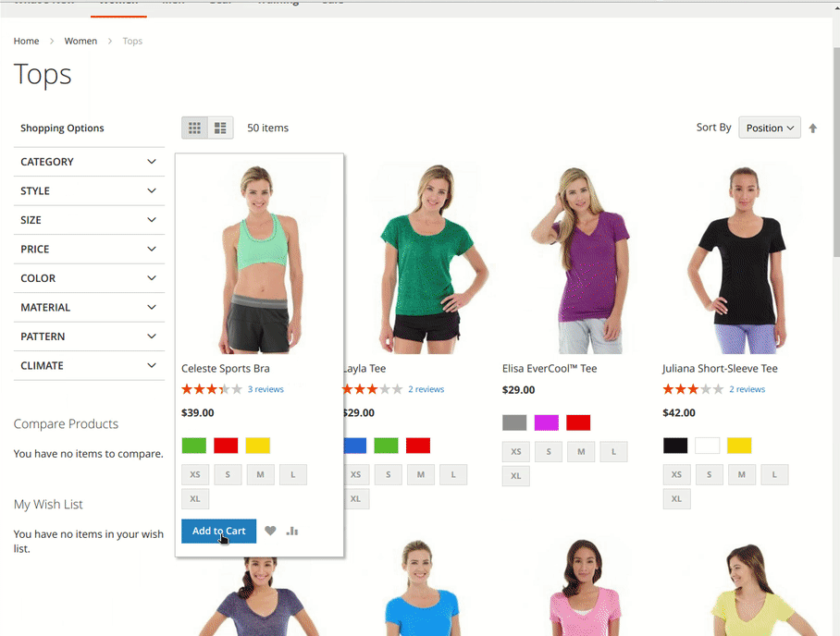Image resolution: width=840 pixels, height=636 pixels.
Task: Choose size L for Juliana Tee
Action: pyautogui.click(x=774, y=475)
